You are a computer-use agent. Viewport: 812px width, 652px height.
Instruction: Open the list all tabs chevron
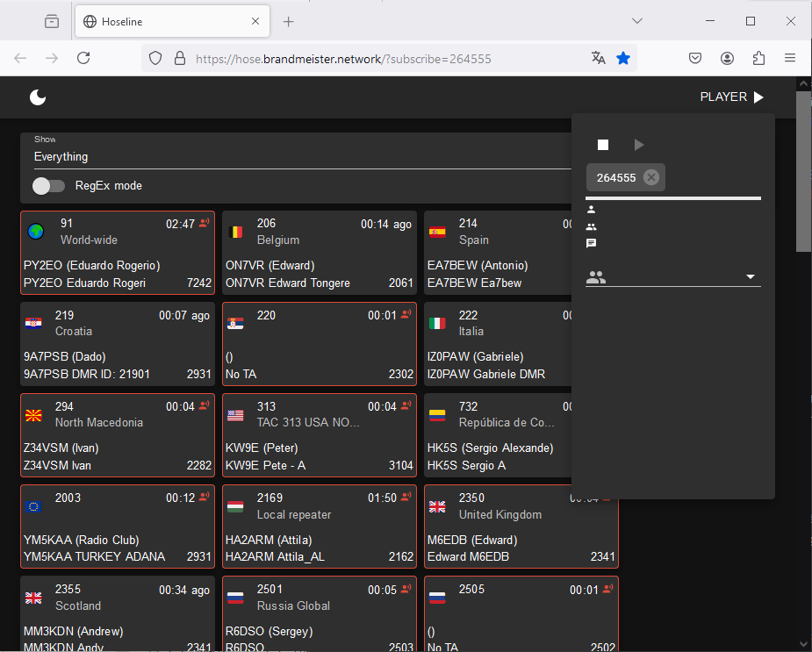pyautogui.click(x=638, y=21)
